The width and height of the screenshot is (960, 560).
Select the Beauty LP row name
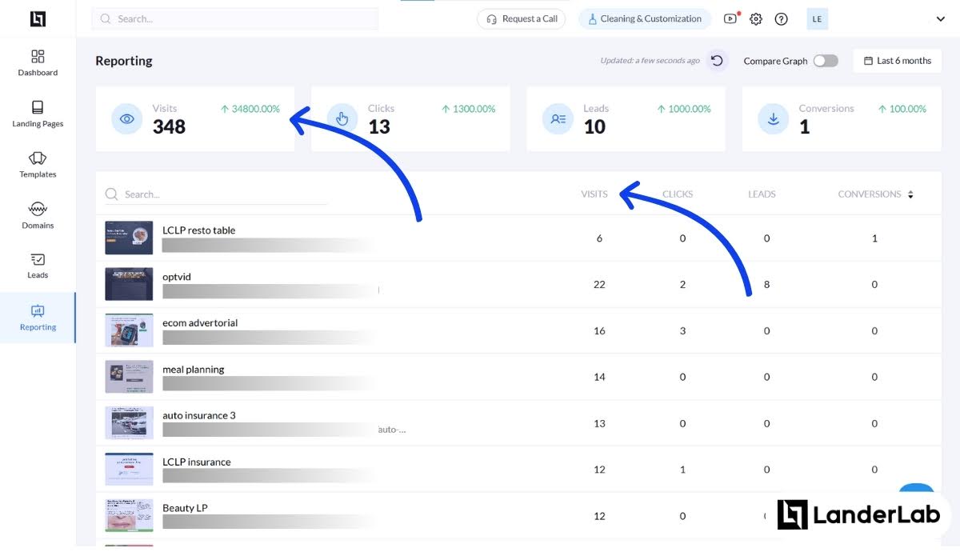point(185,508)
